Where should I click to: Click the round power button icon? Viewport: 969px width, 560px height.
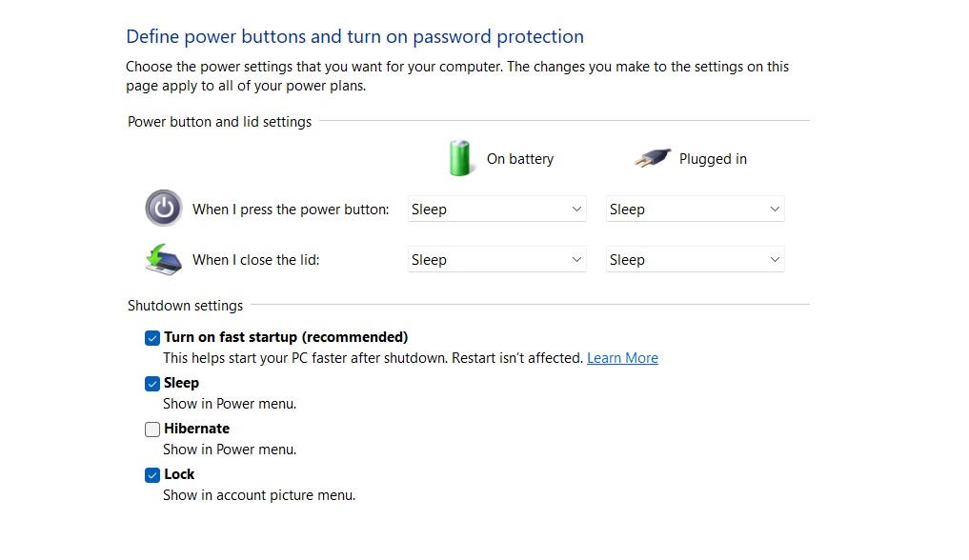(163, 208)
